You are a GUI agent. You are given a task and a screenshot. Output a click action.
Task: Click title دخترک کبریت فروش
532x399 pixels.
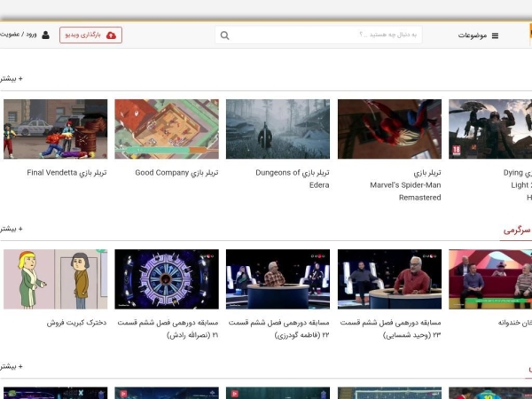(x=76, y=323)
